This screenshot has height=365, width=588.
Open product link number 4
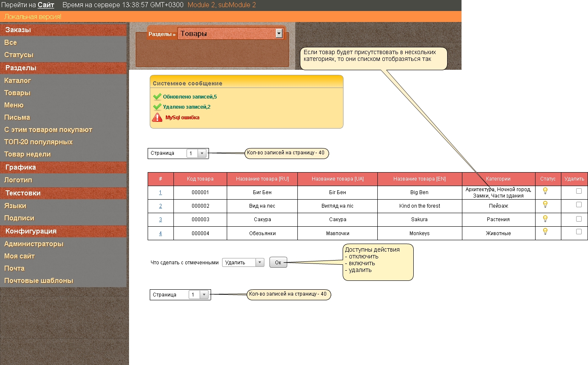click(160, 233)
